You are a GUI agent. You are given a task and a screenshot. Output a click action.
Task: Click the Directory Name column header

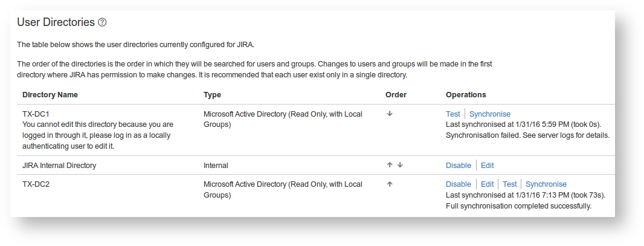tap(50, 95)
